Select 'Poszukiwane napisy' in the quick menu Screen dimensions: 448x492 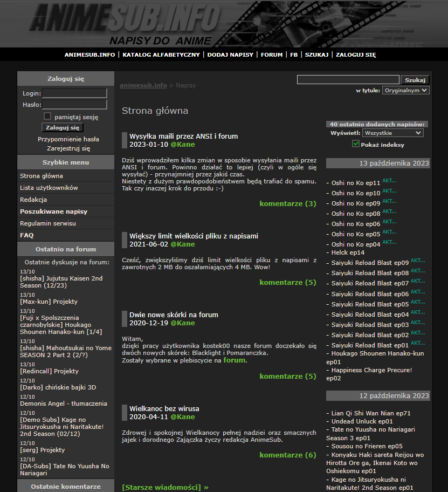(54, 211)
